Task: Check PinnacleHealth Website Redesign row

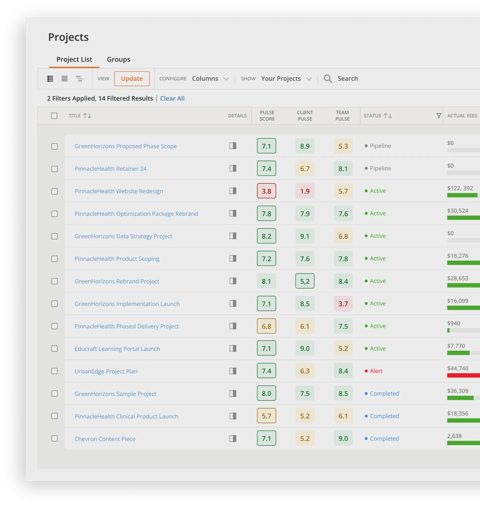Action: point(54,191)
